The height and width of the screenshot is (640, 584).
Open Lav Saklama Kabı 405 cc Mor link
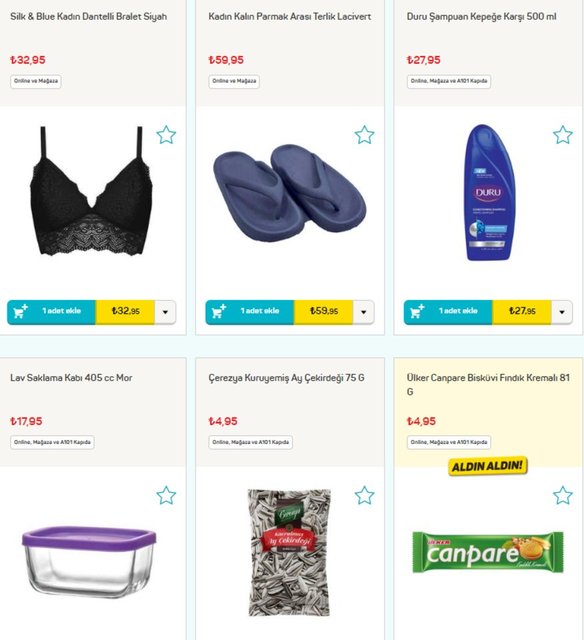click(71, 378)
